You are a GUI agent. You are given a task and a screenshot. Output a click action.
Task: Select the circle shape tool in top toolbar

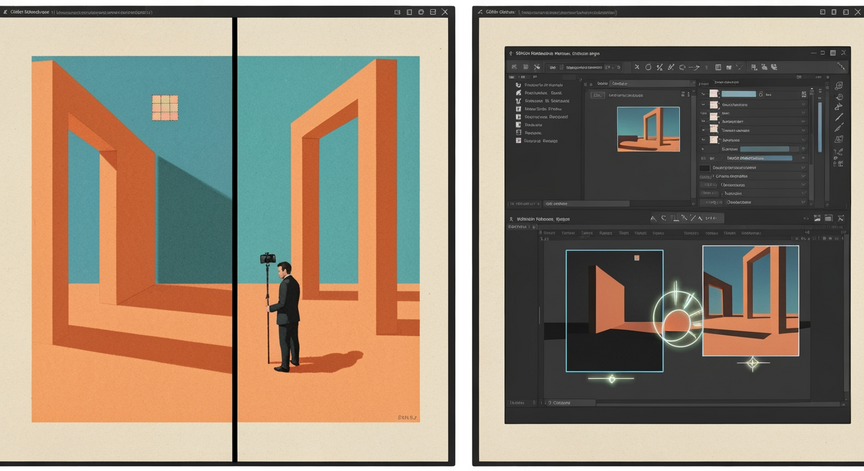pos(649,67)
